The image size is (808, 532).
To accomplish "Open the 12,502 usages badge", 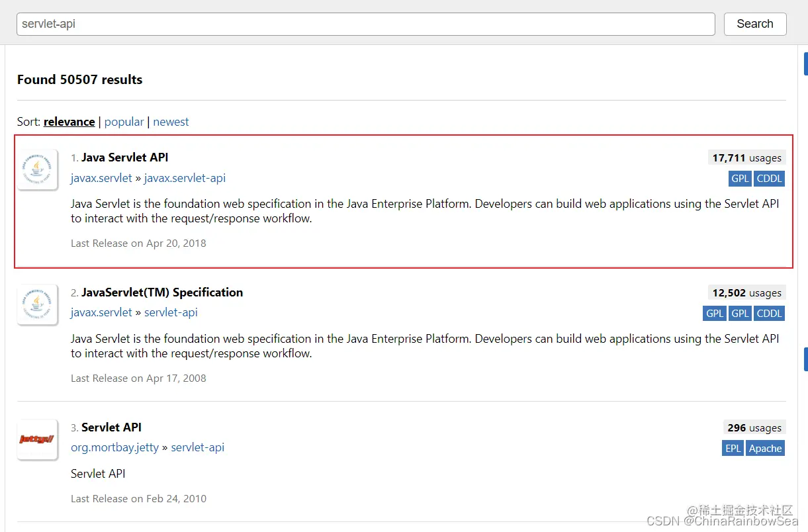I will click(746, 292).
